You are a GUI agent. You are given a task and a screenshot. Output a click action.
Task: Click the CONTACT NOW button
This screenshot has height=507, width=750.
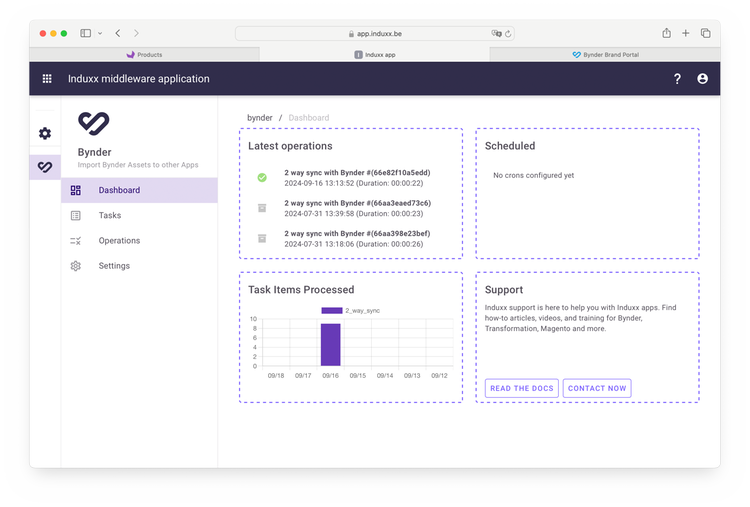click(x=597, y=388)
